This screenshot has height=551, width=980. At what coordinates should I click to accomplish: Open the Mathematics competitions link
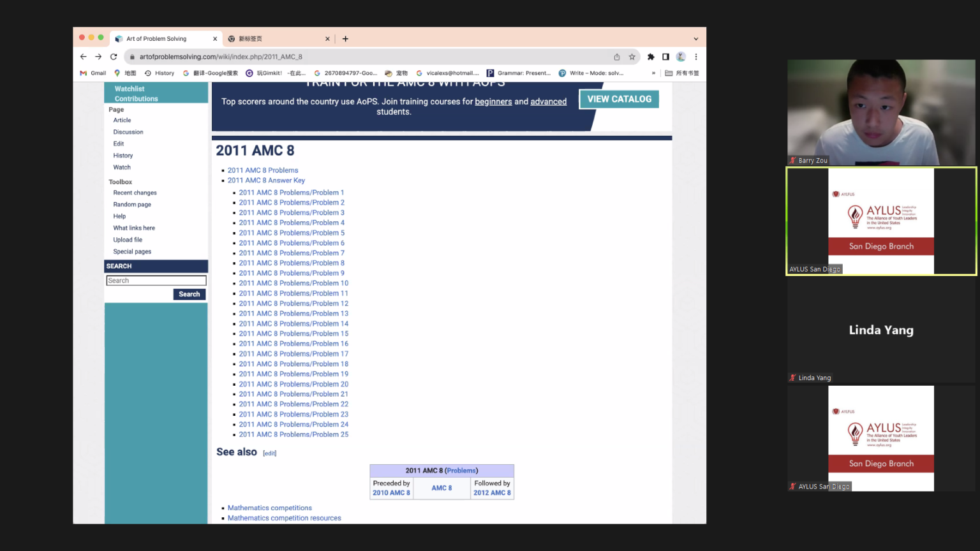tap(270, 508)
